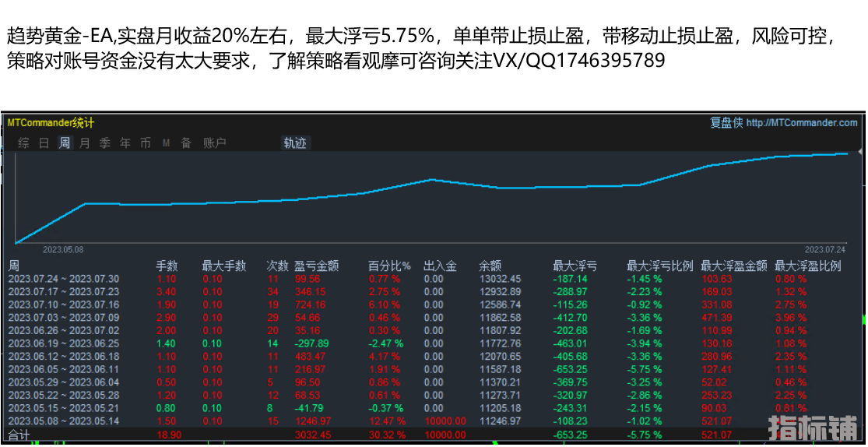
Task: Open the M tab
Action: click(166, 143)
